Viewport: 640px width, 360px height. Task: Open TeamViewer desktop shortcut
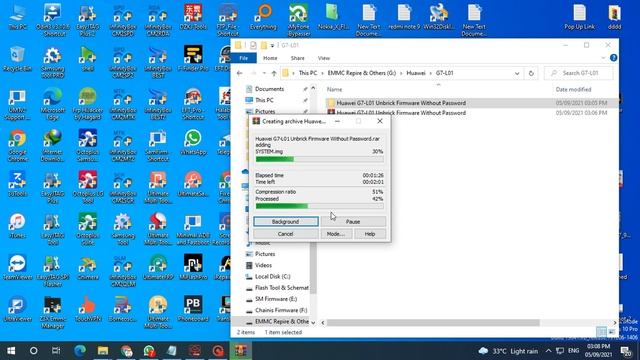(x=17, y=267)
